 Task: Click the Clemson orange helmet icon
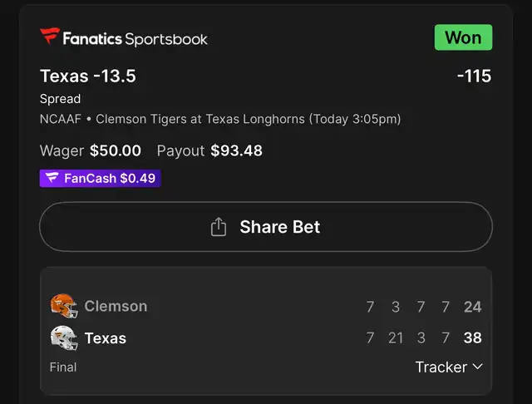point(64,306)
